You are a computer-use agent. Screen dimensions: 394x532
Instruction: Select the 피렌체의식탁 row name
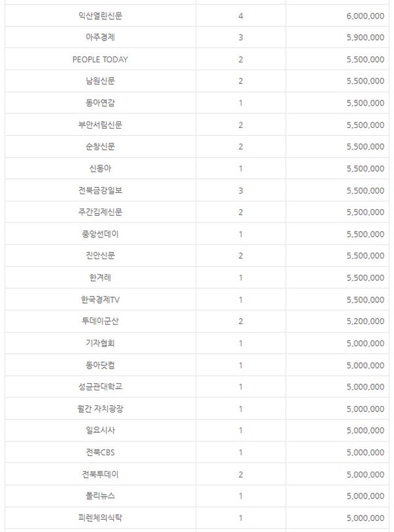100,518
